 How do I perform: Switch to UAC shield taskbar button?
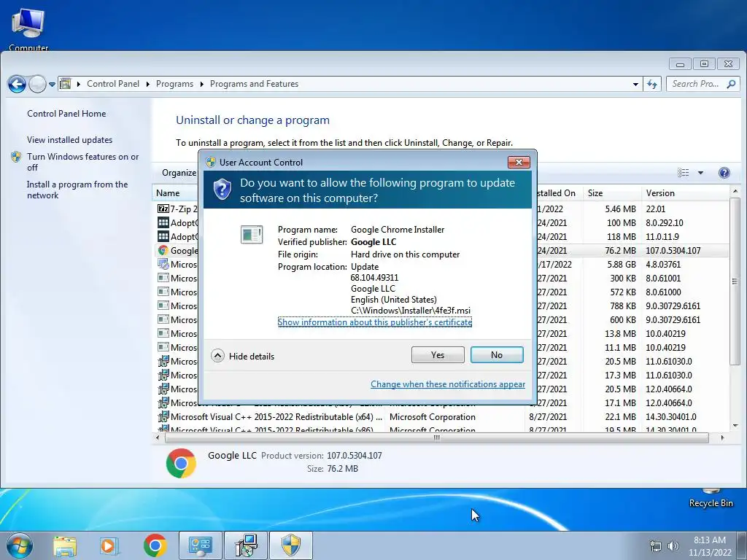(291, 545)
